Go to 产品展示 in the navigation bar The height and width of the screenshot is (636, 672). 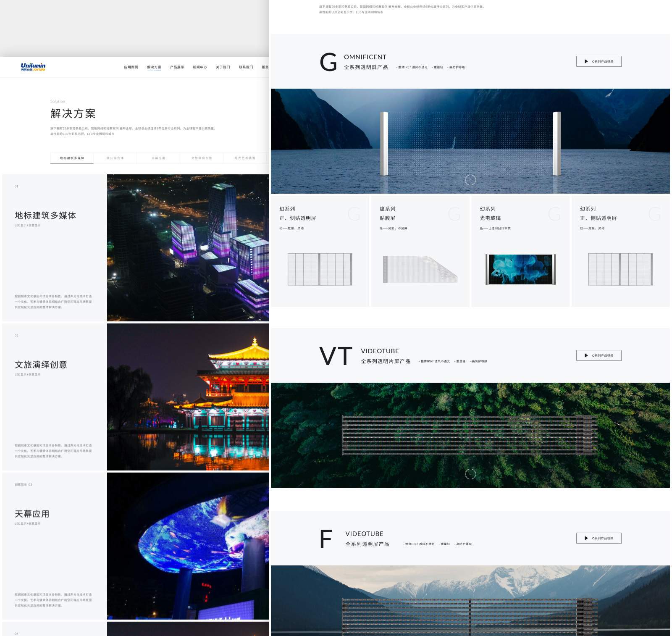[177, 67]
